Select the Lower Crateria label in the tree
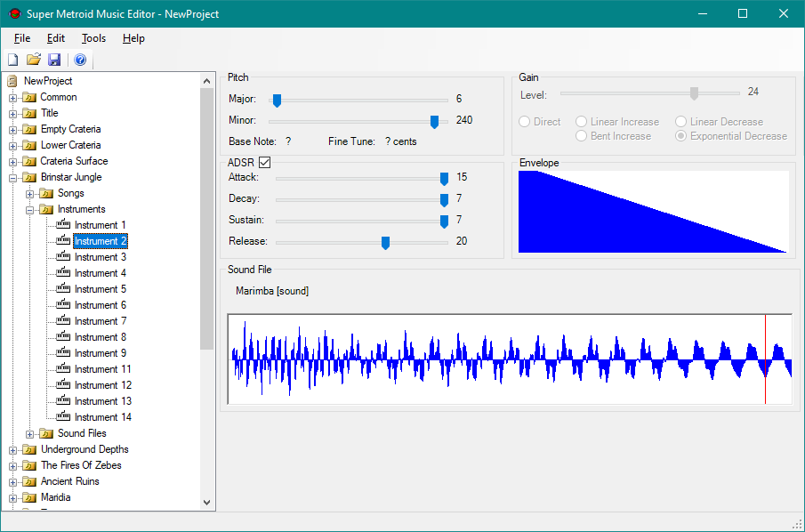The image size is (805, 532). 71,145
